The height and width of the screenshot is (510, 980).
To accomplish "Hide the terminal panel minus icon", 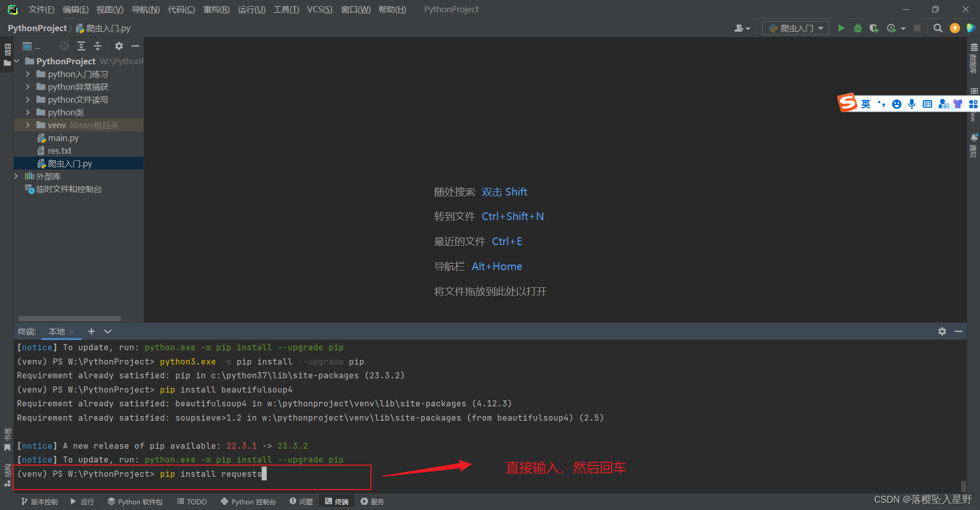I will tap(959, 331).
